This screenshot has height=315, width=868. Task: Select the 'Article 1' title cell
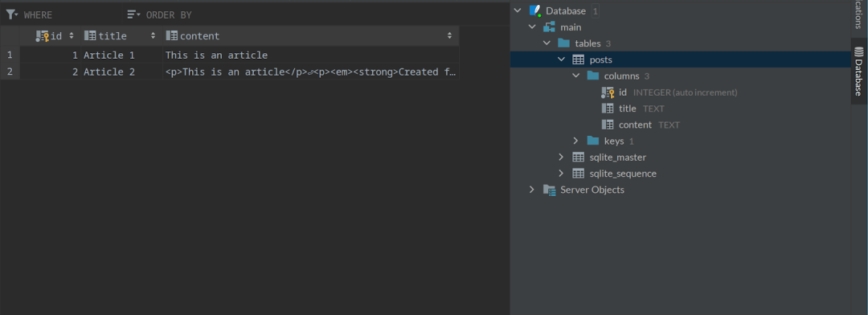[121, 55]
